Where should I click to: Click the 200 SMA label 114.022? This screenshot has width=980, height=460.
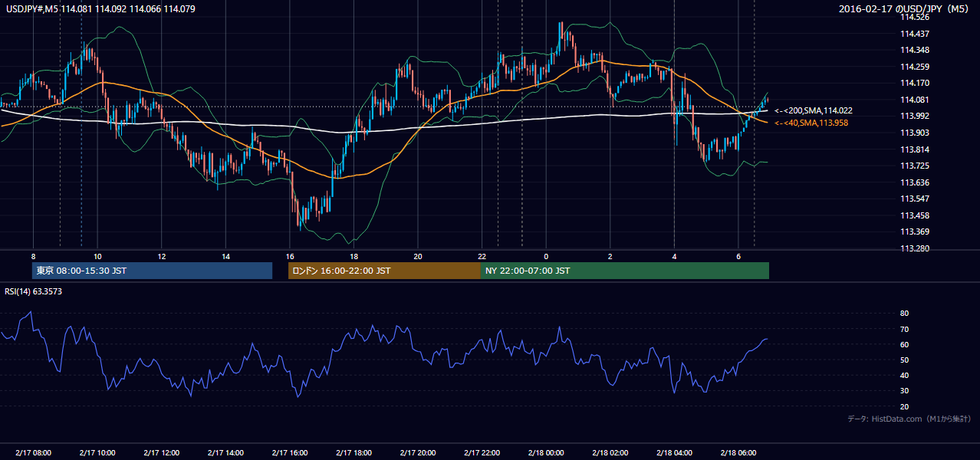(x=813, y=110)
